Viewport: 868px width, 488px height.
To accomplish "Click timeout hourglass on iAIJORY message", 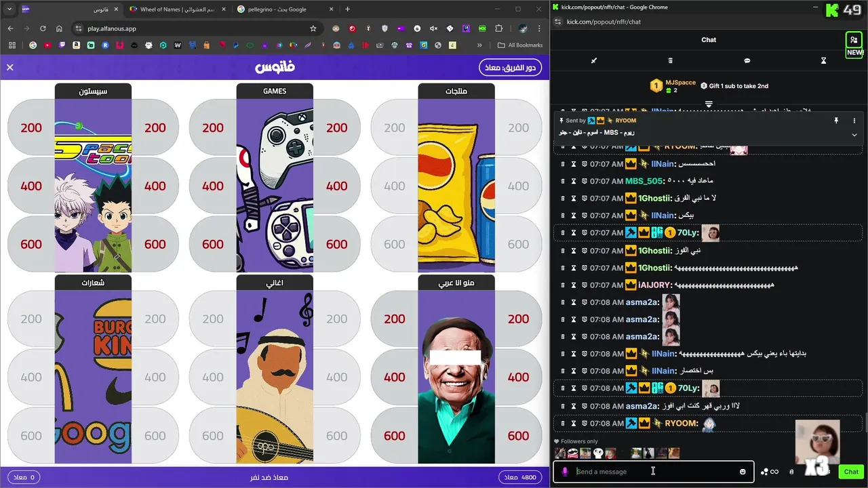I will click(573, 285).
